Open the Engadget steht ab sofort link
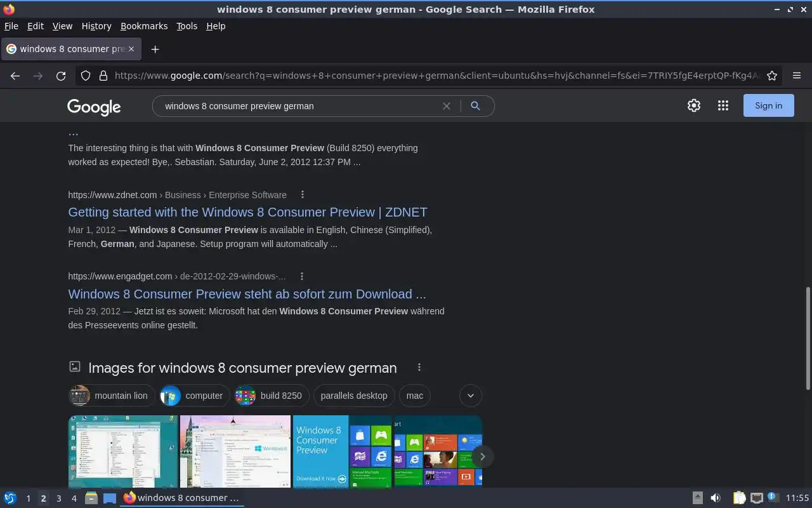This screenshot has width=812, height=508. pyautogui.click(x=247, y=294)
